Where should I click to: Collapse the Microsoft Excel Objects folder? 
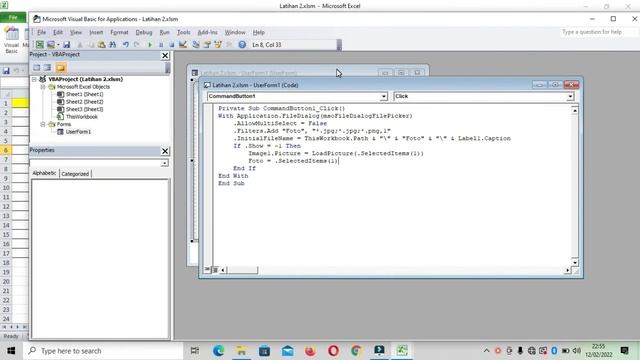43,87
